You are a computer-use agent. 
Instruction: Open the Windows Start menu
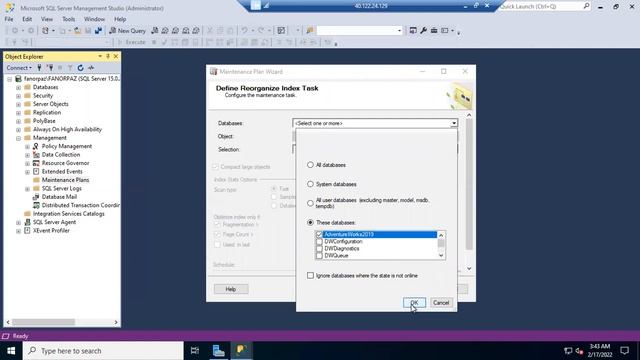coord(11,351)
